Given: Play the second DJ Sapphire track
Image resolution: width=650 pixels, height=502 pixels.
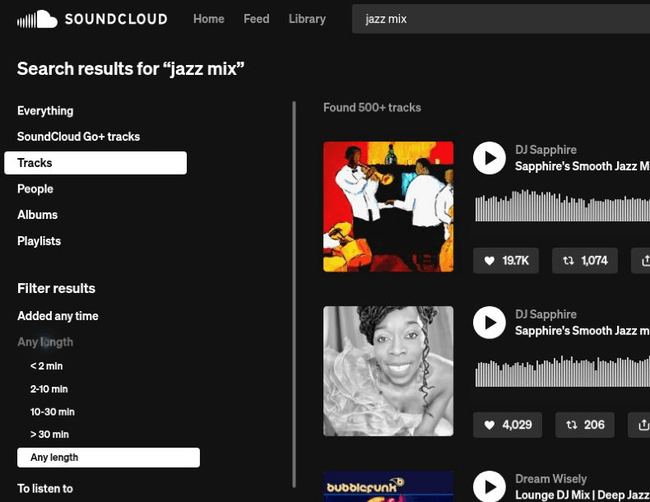Looking at the screenshot, I should [x=489, y=323].
